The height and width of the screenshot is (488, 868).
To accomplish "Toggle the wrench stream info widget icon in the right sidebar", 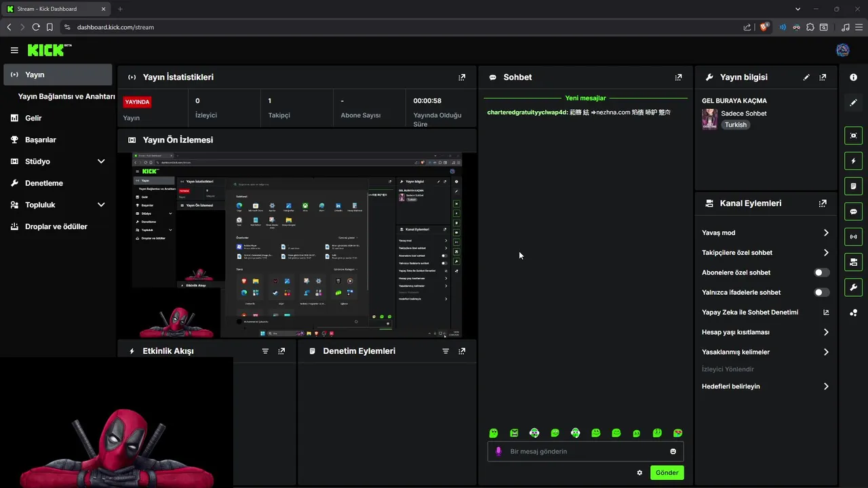I will pyautogui.click(x=853, y=287).
